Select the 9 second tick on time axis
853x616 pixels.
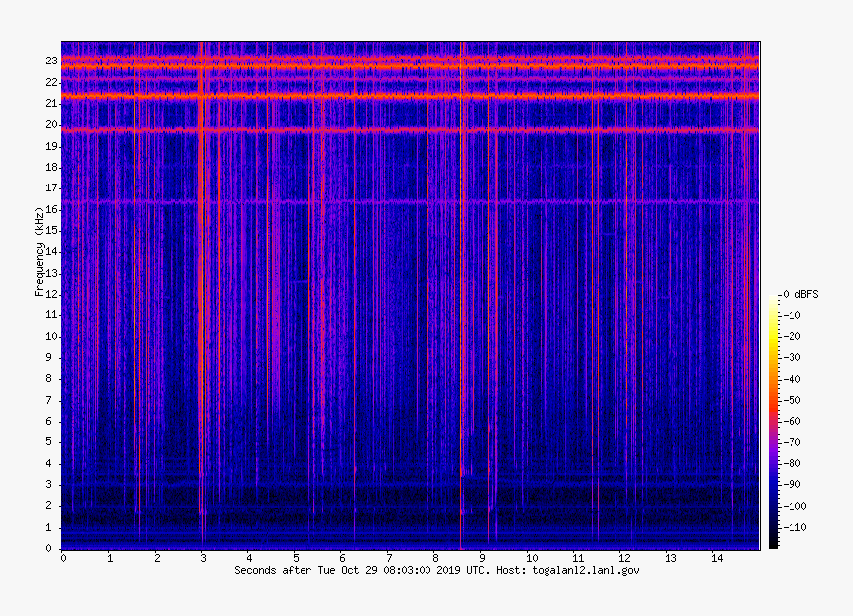point(483,559)
